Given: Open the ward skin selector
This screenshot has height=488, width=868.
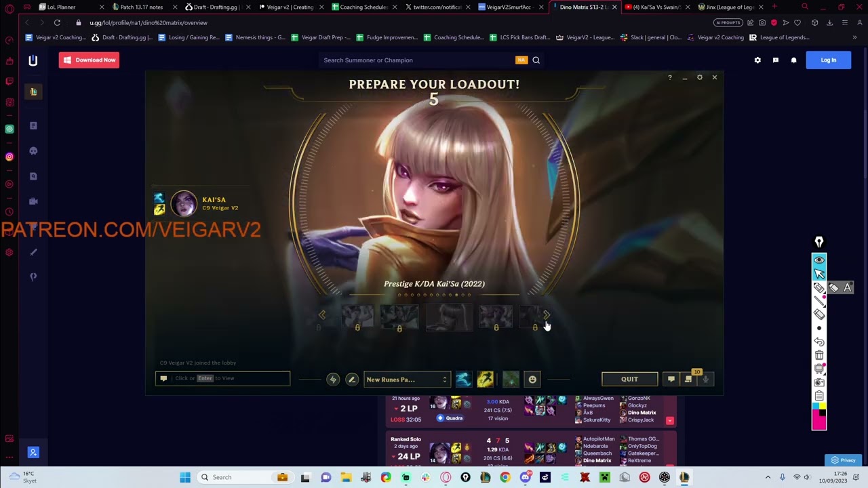Looking at the screenshot, I should [x=511, y=380].
